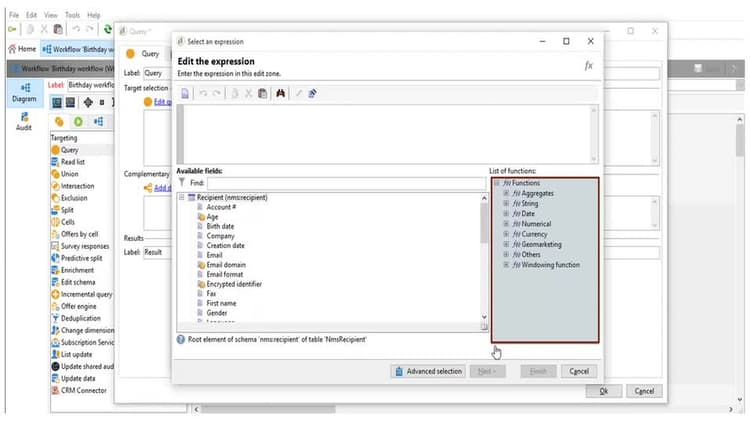Image resolution: width=750 pixels, height=421 pixels.
Task: Click into the Find input field
Action: (x=346, y=183)
